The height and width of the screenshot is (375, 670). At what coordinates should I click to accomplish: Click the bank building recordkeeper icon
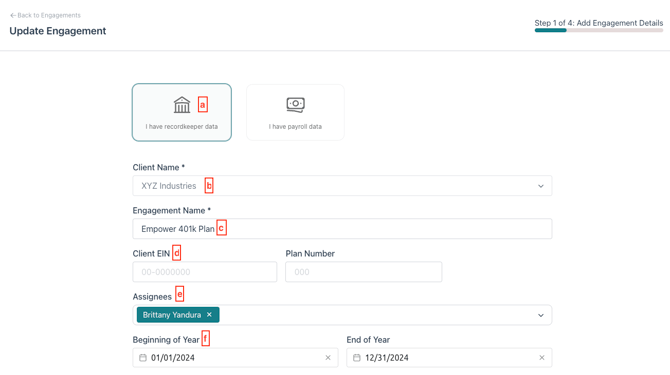pos(182,105)
